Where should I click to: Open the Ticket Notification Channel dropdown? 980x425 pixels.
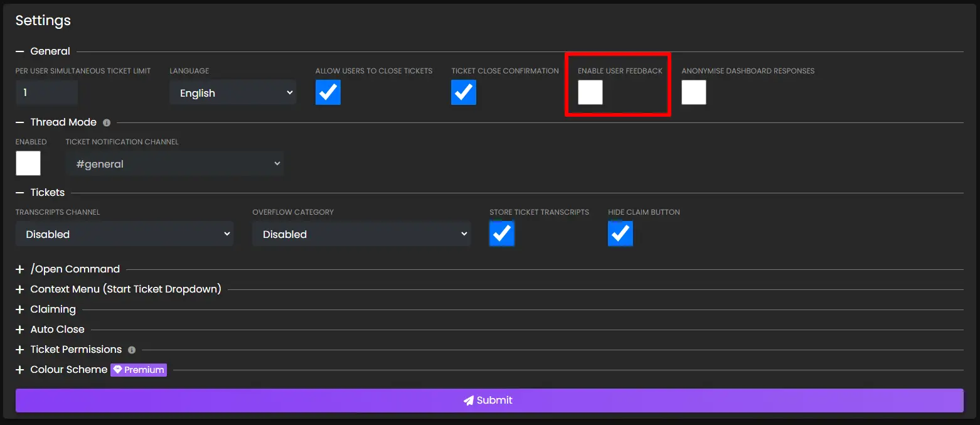[x=174, y=163]
